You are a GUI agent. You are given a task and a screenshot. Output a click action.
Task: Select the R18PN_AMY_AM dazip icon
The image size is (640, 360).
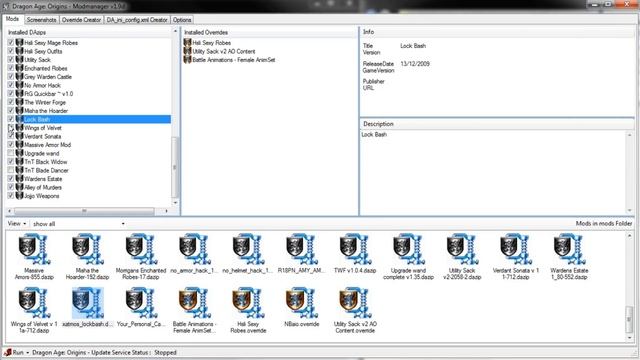click(301, 249)
